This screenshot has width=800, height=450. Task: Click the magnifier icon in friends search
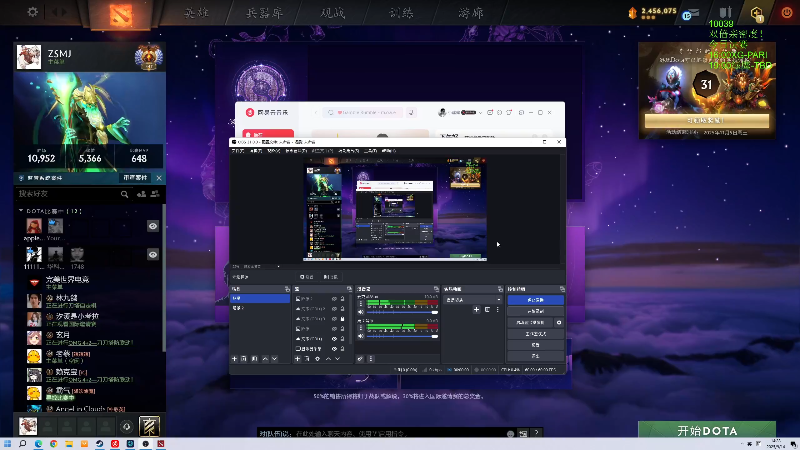124,194
